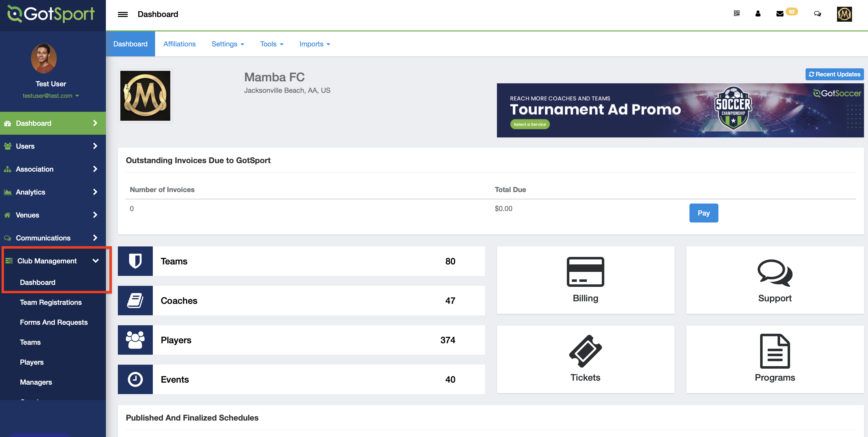Click the Users people icon in sidebar
The image size is (868, 437).
click(x=7, y=146)
